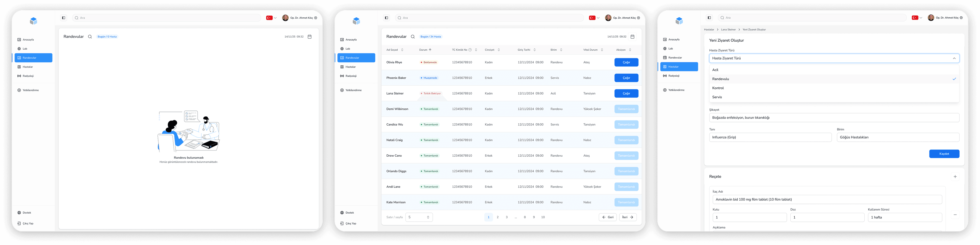Navigate to page 2 in the pagination

point(498,217)
